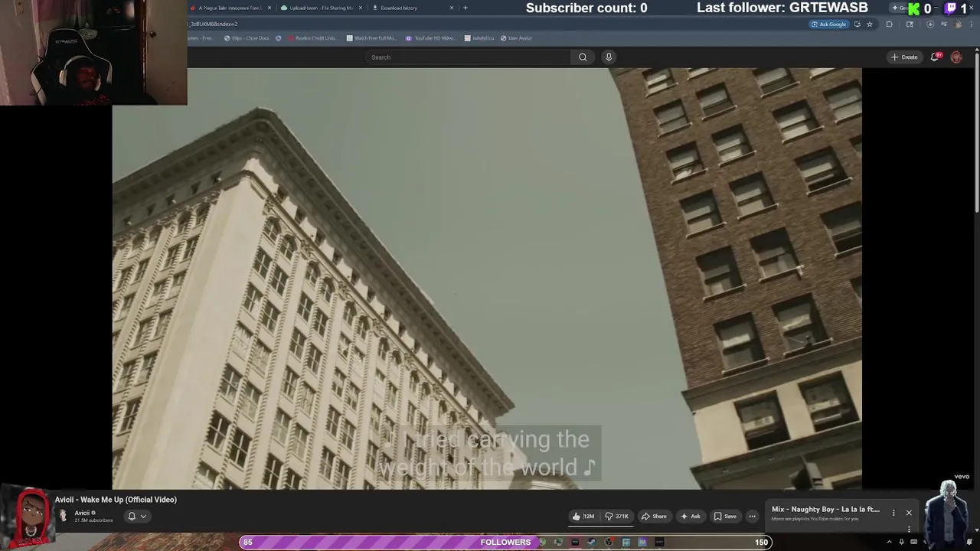Click the Ask button below the video
The width and height of the screenshot is (980, 551).
pos(691,516)
